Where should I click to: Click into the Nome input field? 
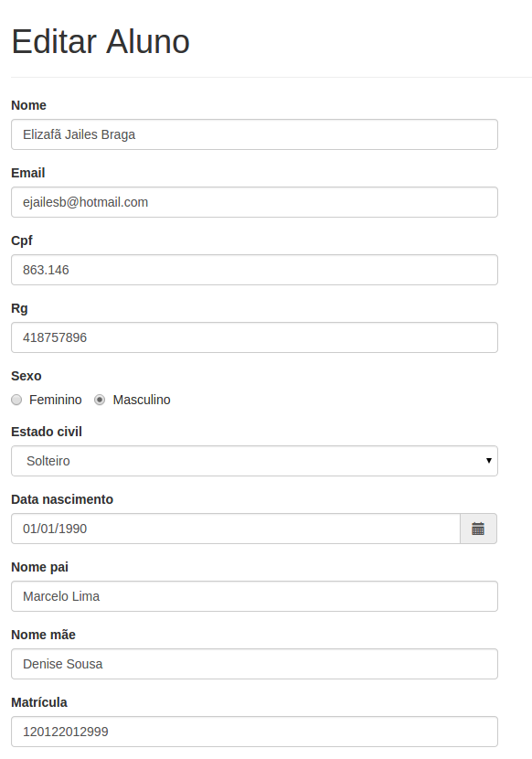coord(255,134)
